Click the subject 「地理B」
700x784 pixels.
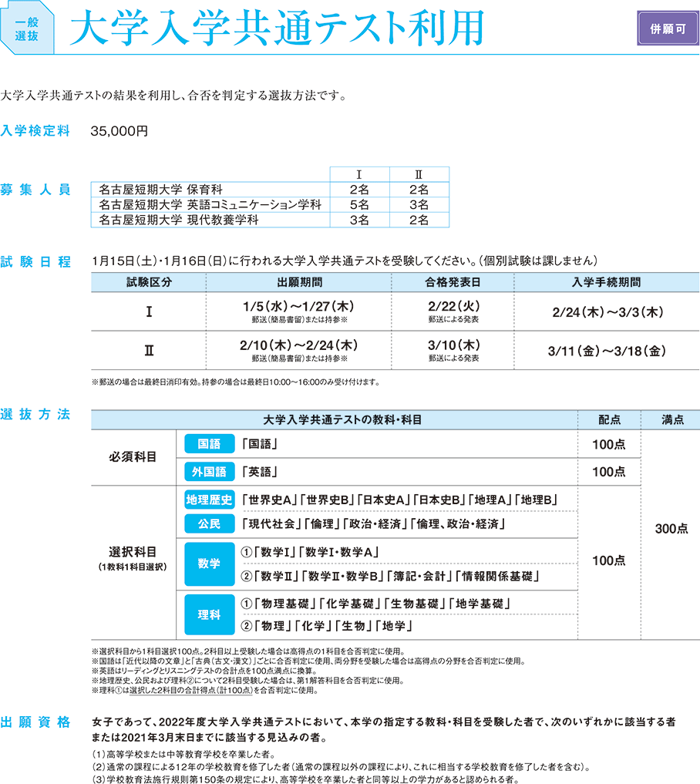click(x=536, y=500)
